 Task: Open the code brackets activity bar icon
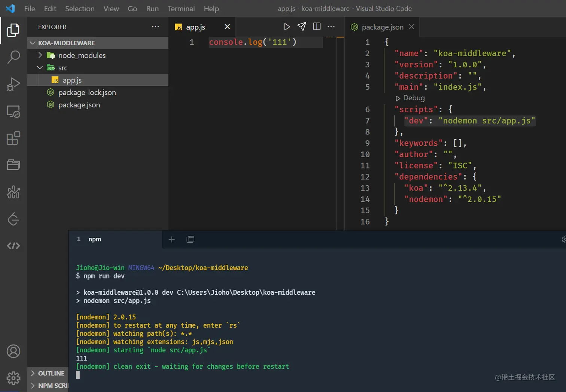point(13,246)
